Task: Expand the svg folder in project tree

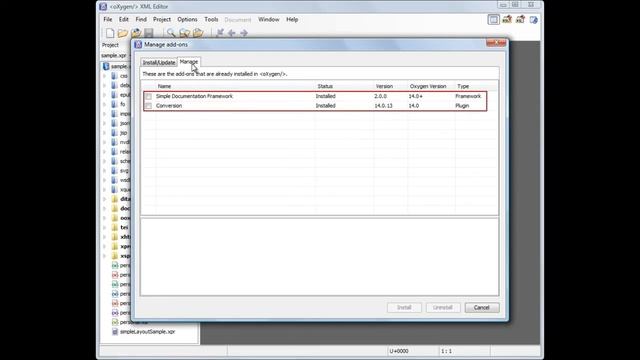Action: point(104,171)
